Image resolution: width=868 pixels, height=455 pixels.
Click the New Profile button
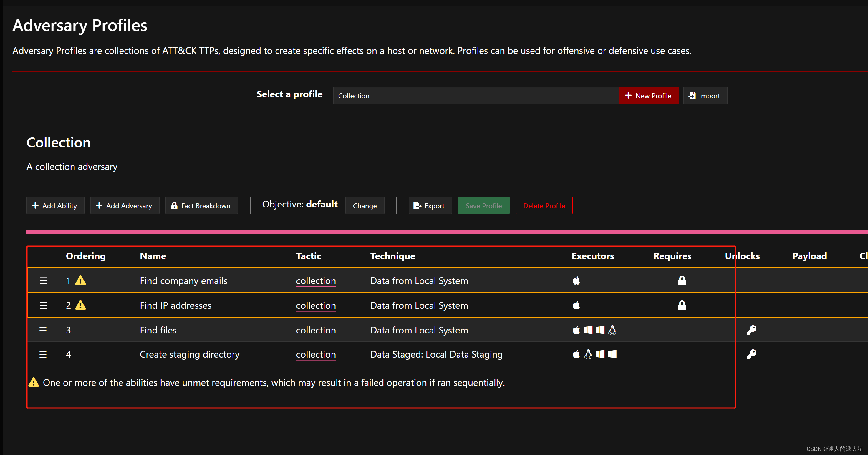click(x=649, y=96)
